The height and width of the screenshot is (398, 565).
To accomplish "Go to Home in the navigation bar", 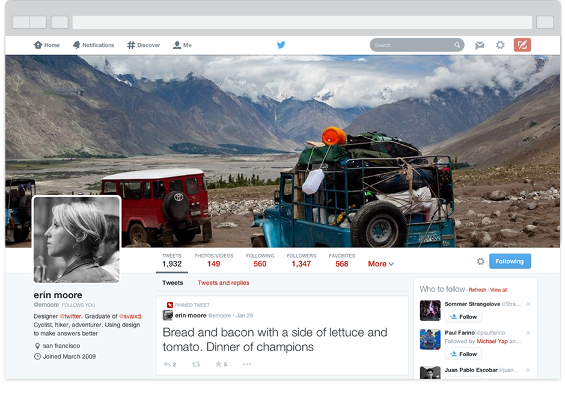I will tap(46, 45).
